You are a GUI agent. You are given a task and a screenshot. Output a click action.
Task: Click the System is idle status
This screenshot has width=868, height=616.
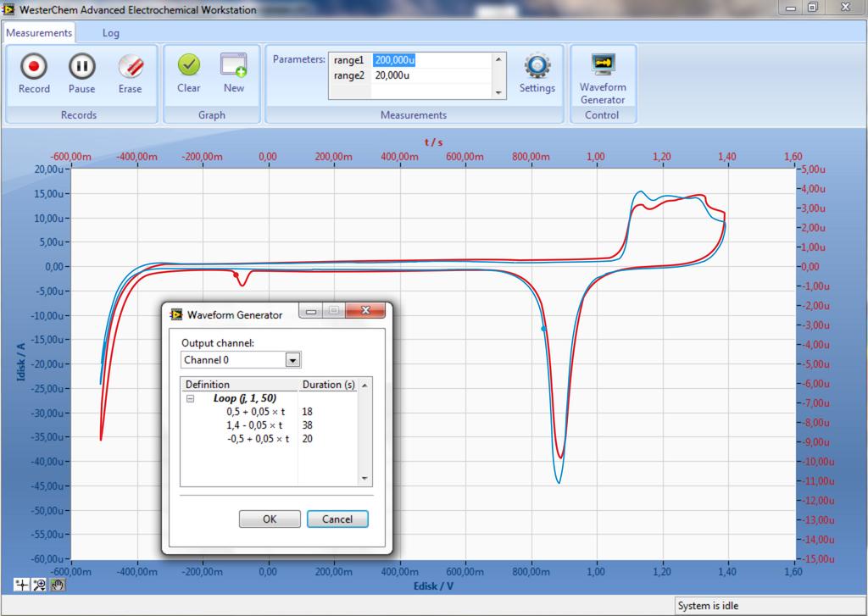(708, 606)
